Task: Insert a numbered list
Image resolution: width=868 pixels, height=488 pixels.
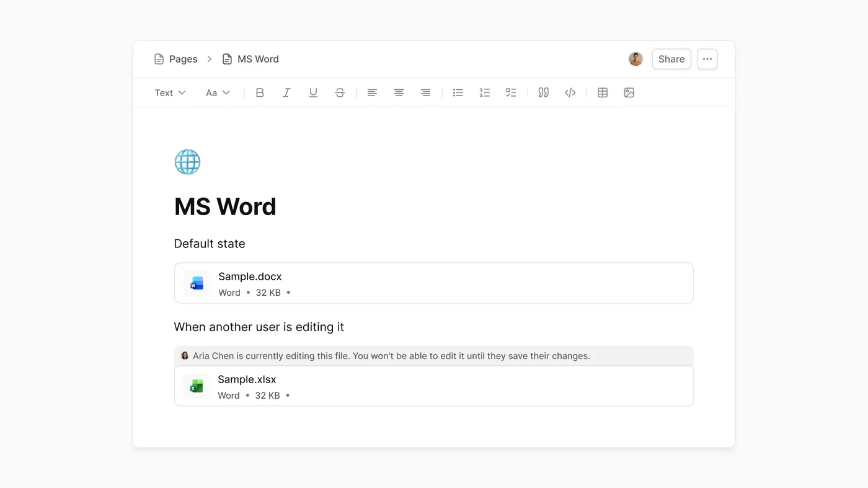Action: tap(485, 92)
